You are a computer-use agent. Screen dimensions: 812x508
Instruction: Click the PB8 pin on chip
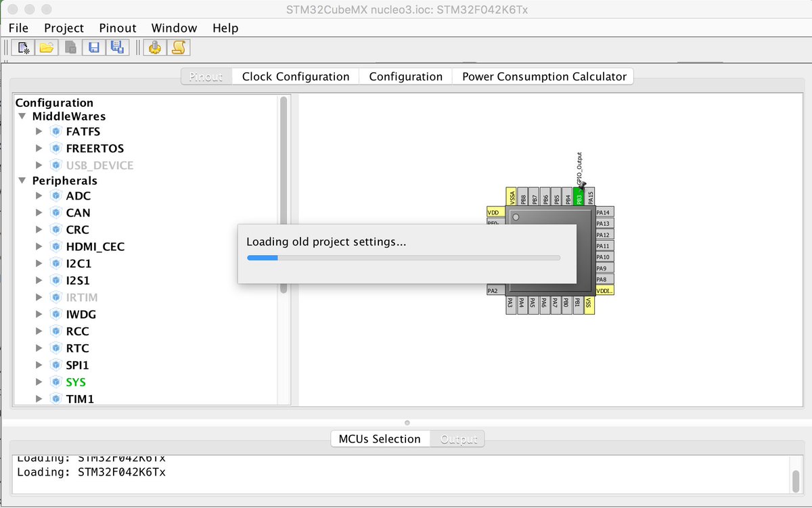[x=523, y=197]
